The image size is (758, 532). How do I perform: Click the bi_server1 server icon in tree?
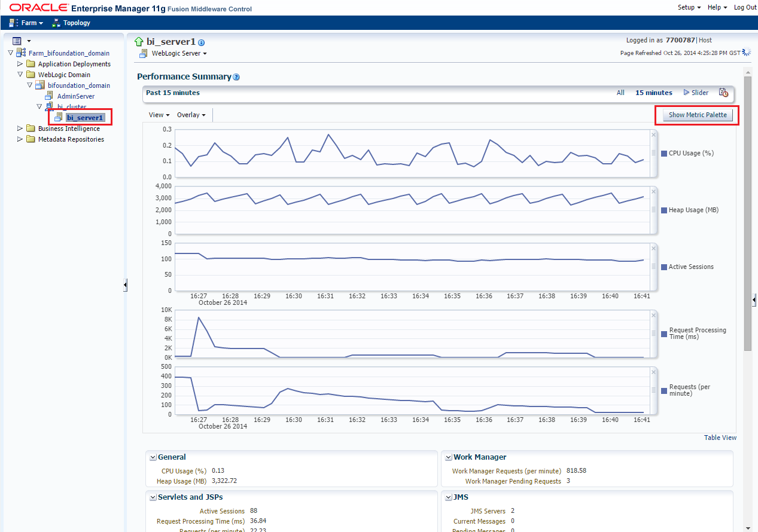(59, 117)
